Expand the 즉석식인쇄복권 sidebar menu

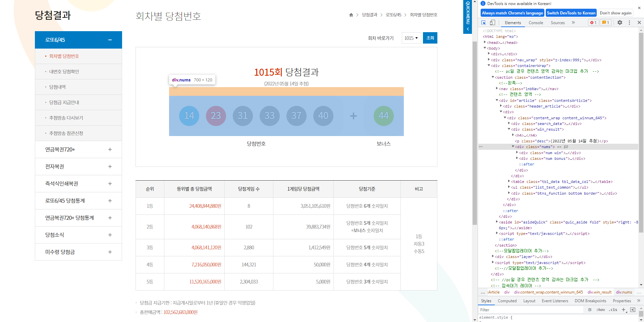pyautogui.click(x=78, y=184)
